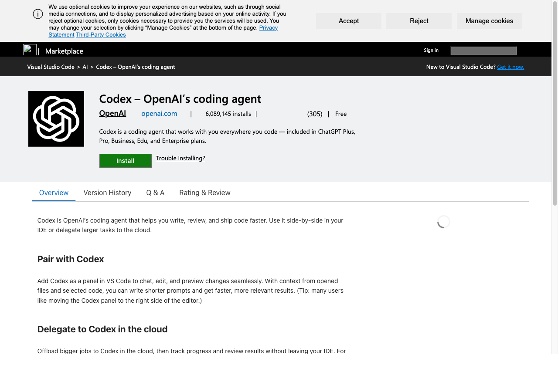Select the Overview tab
Viewport: 558px width, 392px height.
[x=54, y=193]
